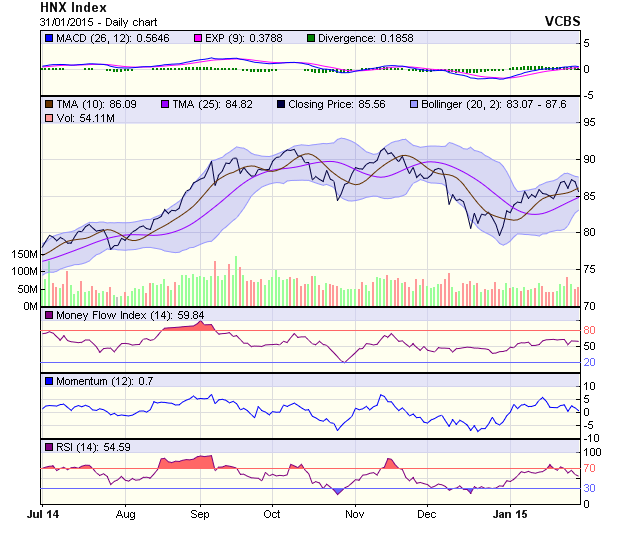Click the Bollinger band legend swatch
620x535 pixels.
pyautogui.click(x=413, y=104)
